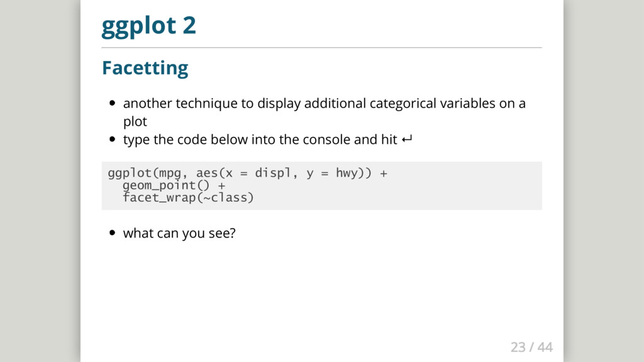Click the first bullet point dot

[x=112, y=104]
